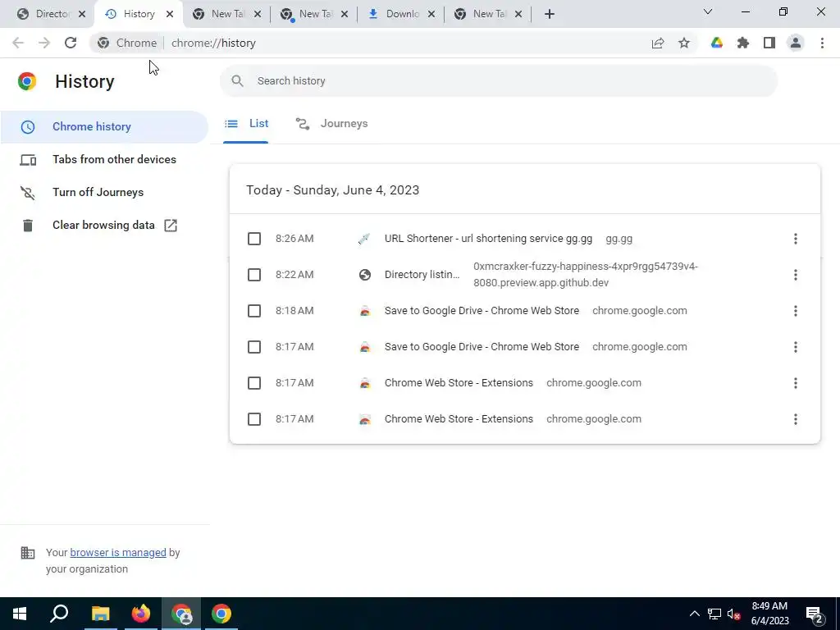This screenshot has width=840, height=630.
Task: Close the Directory listing tab
Action: pos(82,14)
